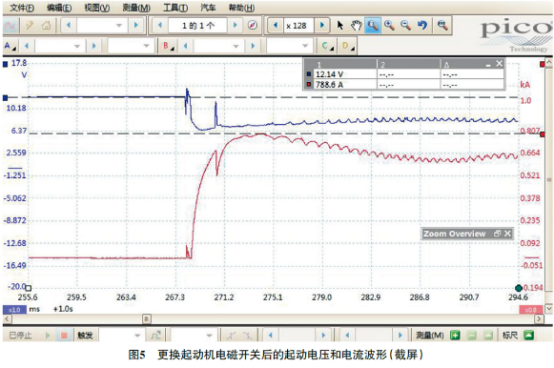This screenshot has width=554, height=368.
Task: Click the red stop capture button
Action: pos(64,335)
